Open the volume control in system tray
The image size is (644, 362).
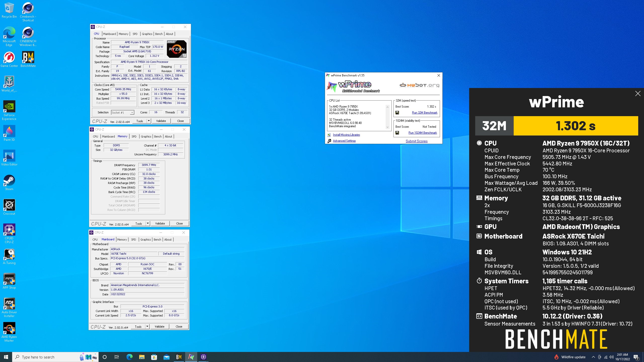(x=612, y=357)
